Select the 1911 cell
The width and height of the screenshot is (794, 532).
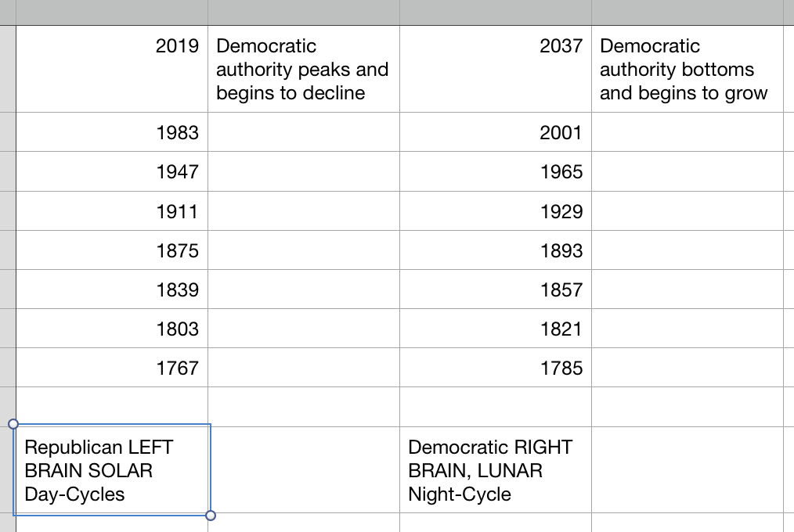[x=112, y=210]
